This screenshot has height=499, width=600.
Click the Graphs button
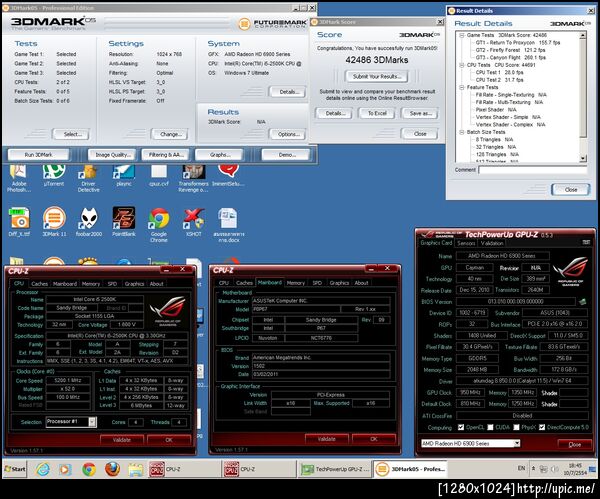tap(220, 155)
